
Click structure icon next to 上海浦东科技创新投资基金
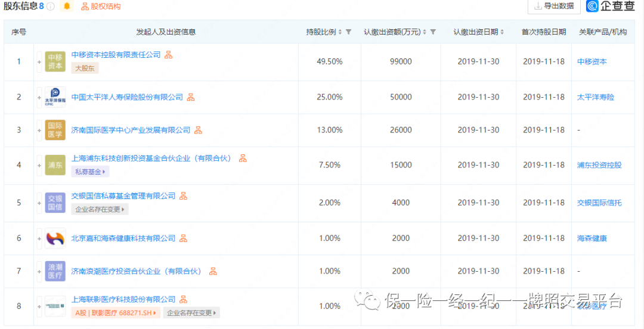coord(243,158)
